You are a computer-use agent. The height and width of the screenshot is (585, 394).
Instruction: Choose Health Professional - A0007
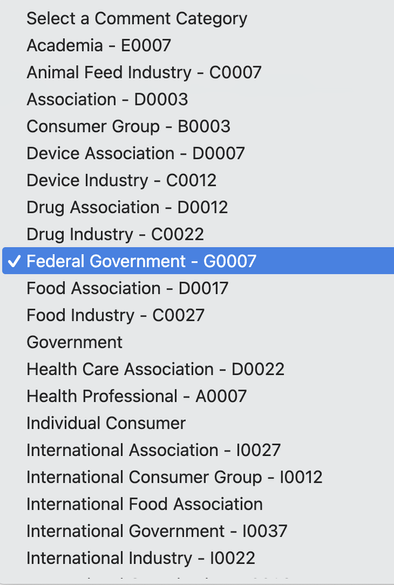click(x=198, y=396)
